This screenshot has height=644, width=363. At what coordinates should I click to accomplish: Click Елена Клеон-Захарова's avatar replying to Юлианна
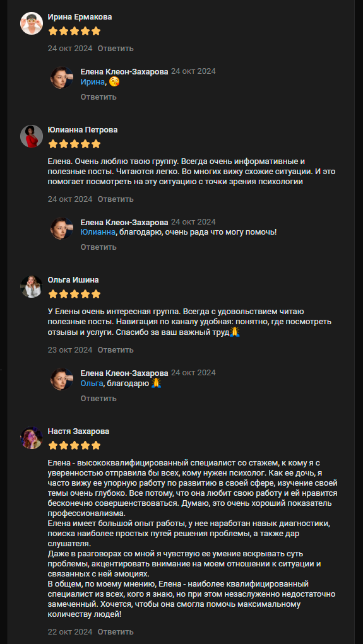tap(62, 228)
